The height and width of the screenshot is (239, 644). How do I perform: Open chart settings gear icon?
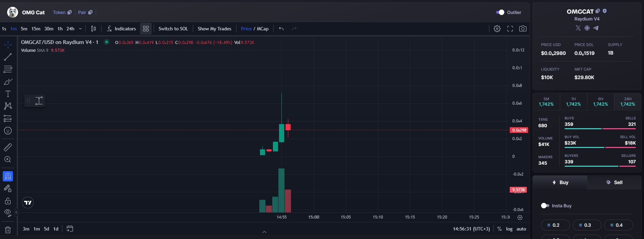click(497, 29)
